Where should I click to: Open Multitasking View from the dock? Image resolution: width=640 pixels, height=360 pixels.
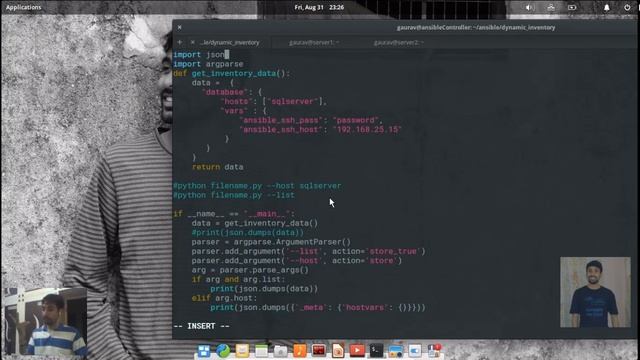[x=204, y=351]
